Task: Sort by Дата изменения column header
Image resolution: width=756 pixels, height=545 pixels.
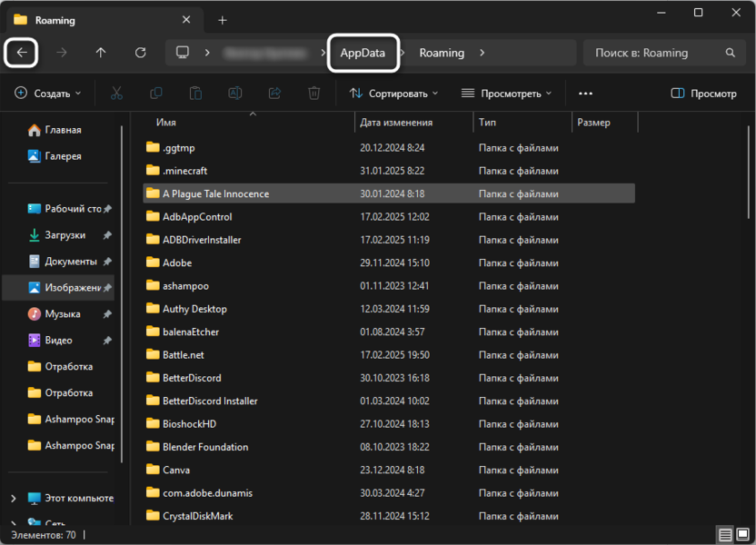Action: coord(396,123)
